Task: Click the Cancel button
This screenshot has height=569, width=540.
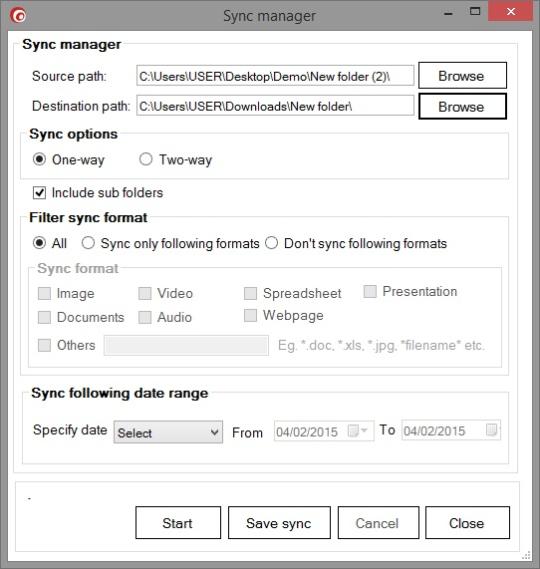Action: pos(378,523)
